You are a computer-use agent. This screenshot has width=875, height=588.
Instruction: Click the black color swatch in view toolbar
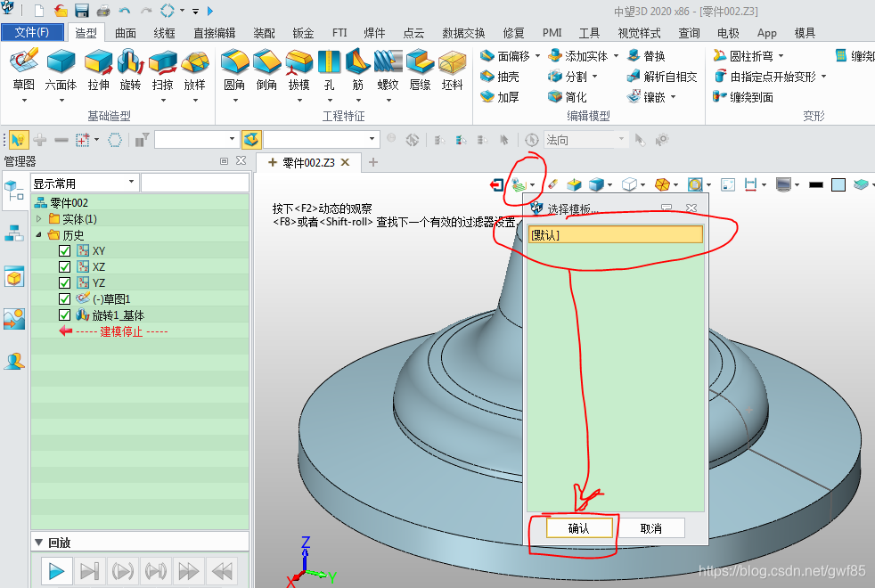click(x=815, y=185)
